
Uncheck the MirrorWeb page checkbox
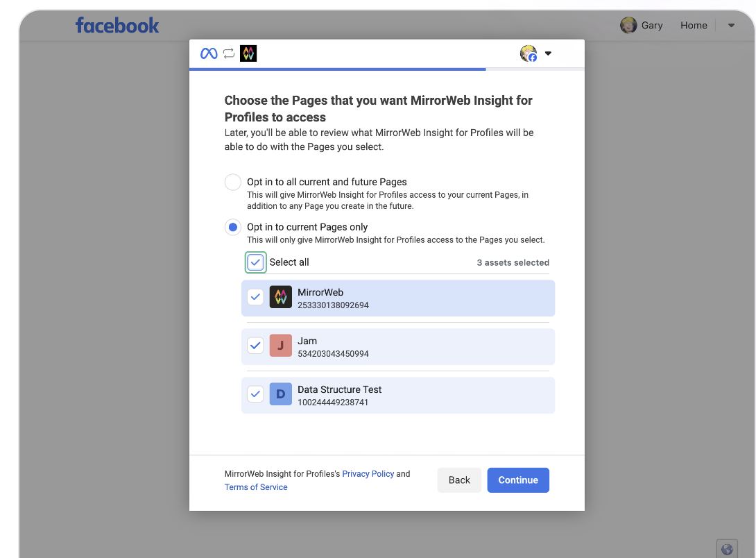tap(255, 297)
